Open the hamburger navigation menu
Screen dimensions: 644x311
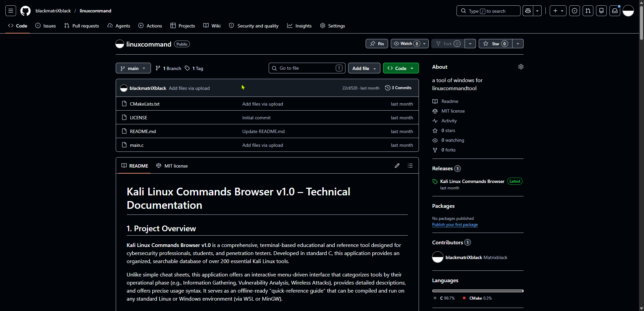pos(11,11)
